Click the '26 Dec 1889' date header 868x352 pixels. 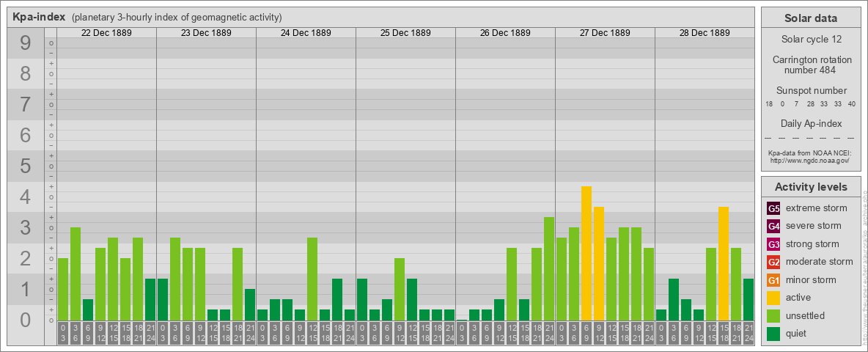505,33
